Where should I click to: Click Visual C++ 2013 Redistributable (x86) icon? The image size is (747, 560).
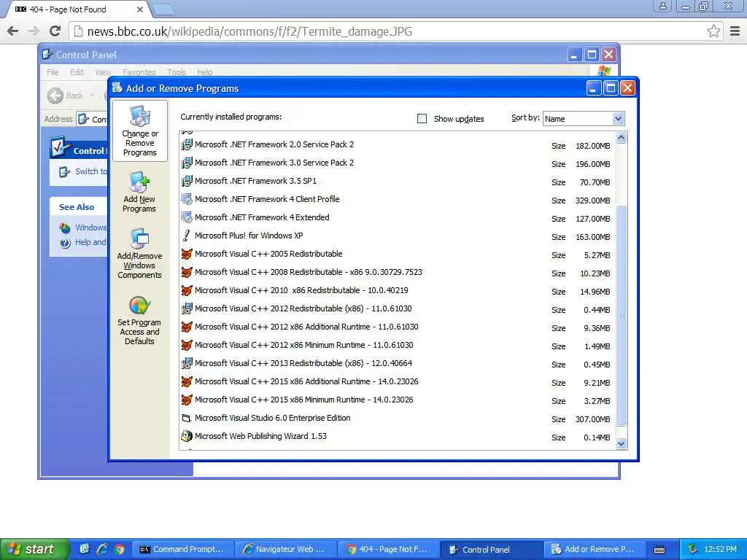pyautogui.click(x=187, y=363)
